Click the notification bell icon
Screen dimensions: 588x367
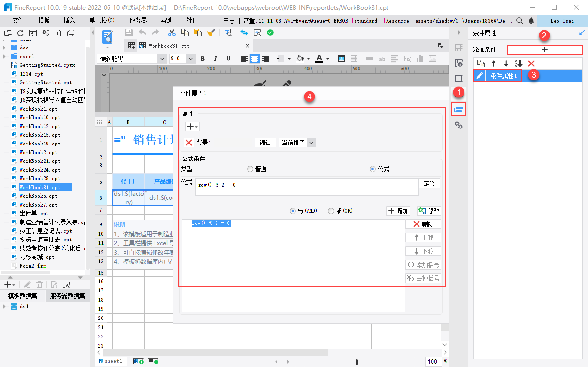pyautogui.click(x=531, y=21)
